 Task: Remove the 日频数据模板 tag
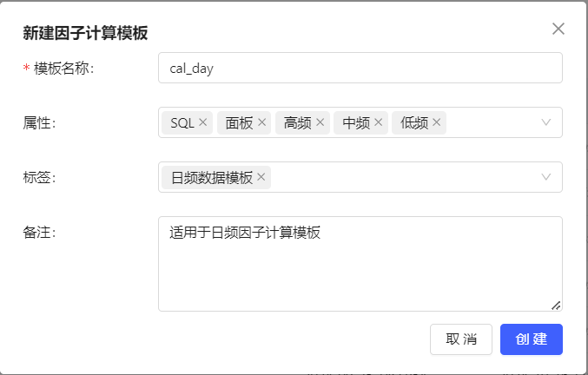point(261,177)
